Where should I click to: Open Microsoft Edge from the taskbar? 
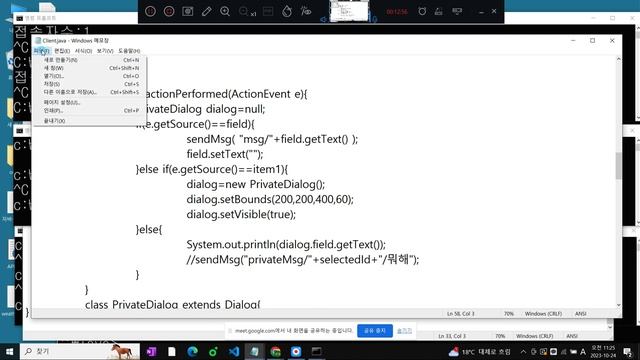(x=193, y=351)
